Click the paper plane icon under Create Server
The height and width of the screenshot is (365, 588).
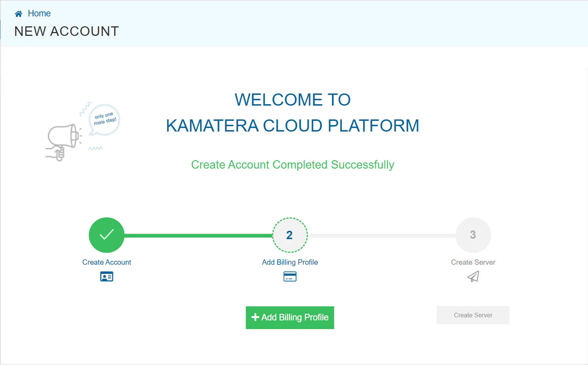pyautogui.click(x=473, y=277)
